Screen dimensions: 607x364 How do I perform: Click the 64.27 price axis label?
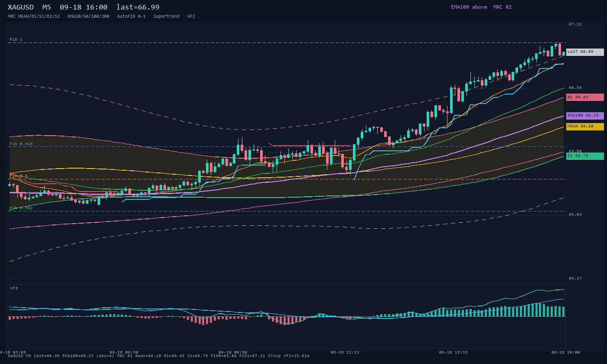575,278
